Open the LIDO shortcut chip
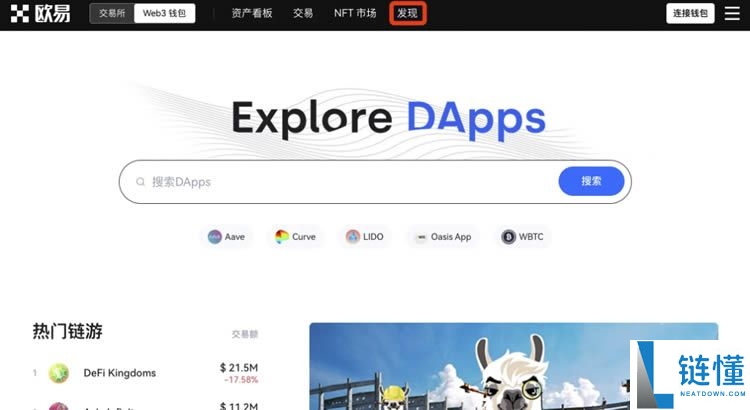 (364, 237)
